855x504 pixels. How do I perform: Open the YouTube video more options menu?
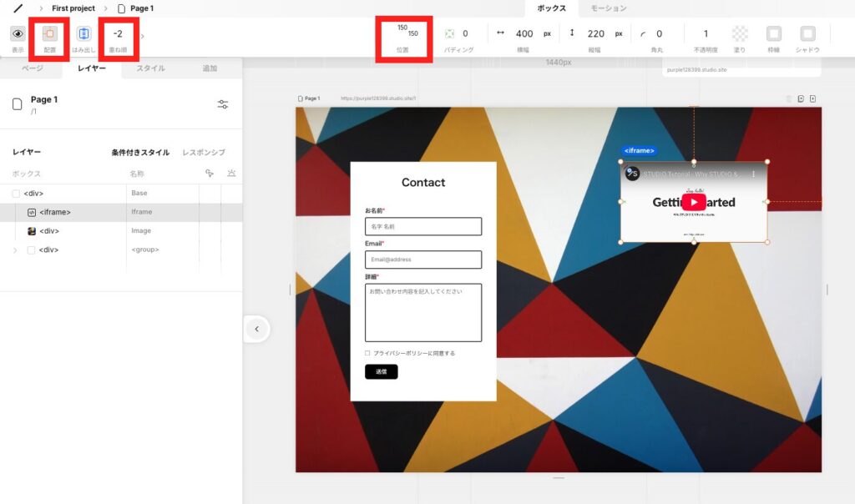click(754, 174)
